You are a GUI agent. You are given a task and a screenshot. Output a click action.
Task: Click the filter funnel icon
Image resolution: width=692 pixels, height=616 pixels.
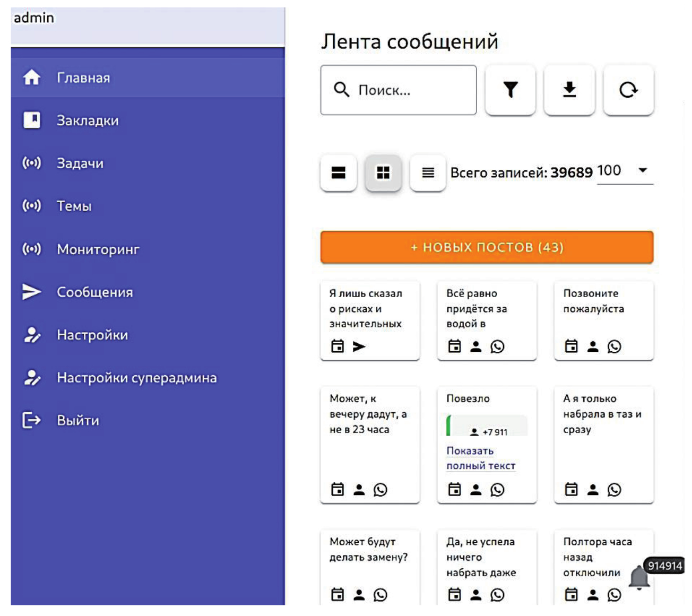point(510,90)
